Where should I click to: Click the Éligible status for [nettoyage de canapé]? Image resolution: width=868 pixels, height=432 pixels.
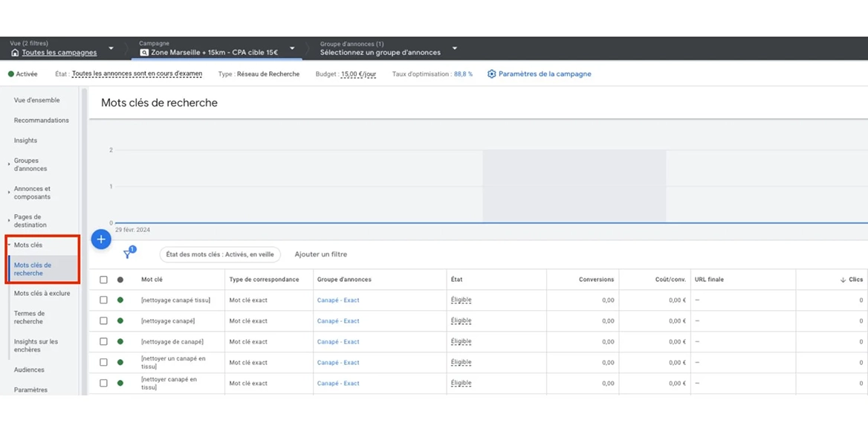[x=461, y=342]
